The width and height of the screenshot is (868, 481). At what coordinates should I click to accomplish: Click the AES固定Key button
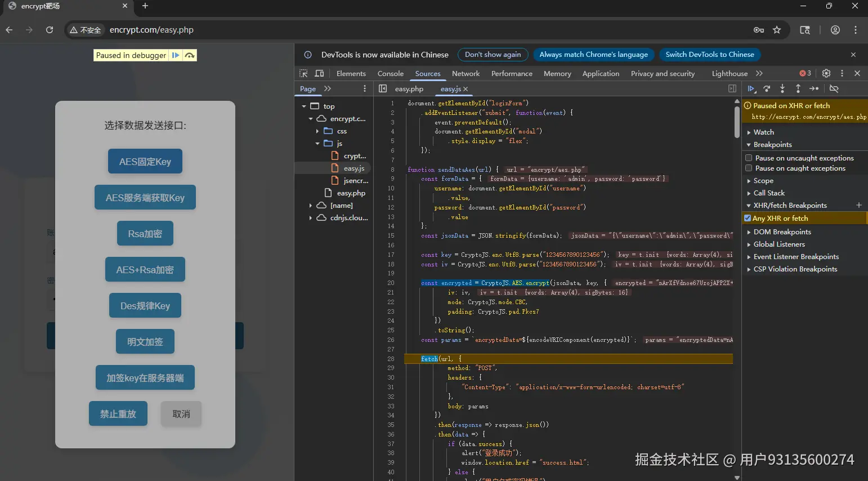(145, 162)
